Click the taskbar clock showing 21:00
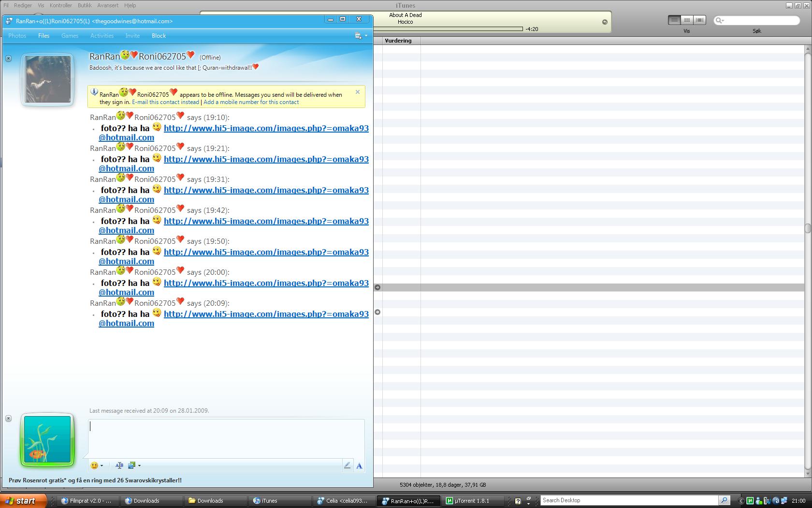 [798, 501]
